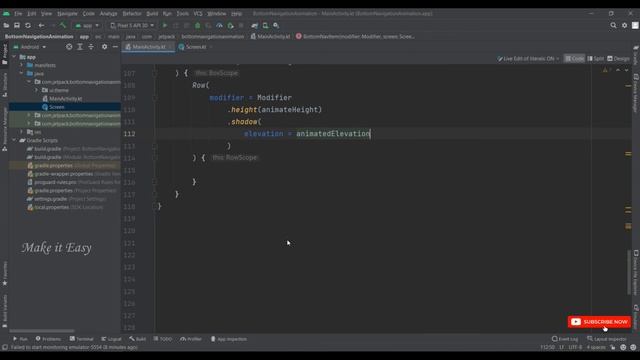Click the Back navigation arrow
Screen dimensions: 640x360
click(41, 25)
